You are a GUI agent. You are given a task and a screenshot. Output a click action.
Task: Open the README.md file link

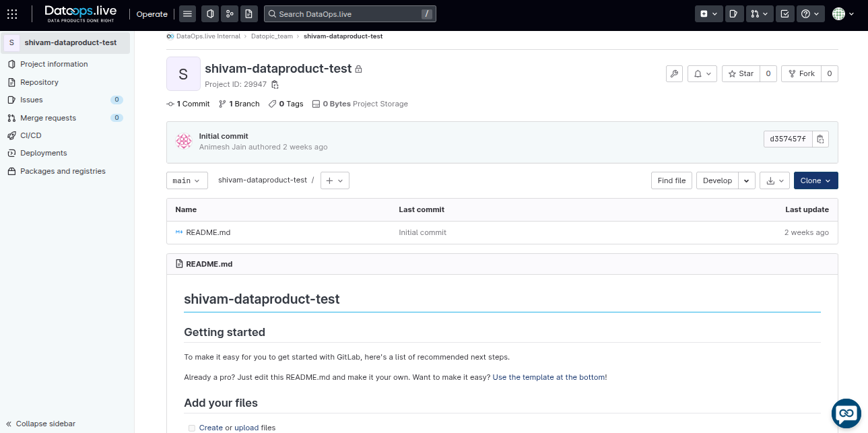coord(208,232)
